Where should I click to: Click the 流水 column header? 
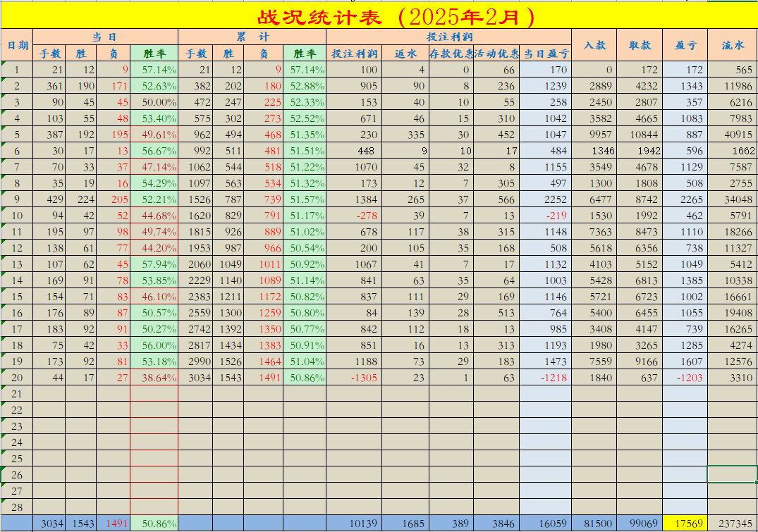point(731,44)
